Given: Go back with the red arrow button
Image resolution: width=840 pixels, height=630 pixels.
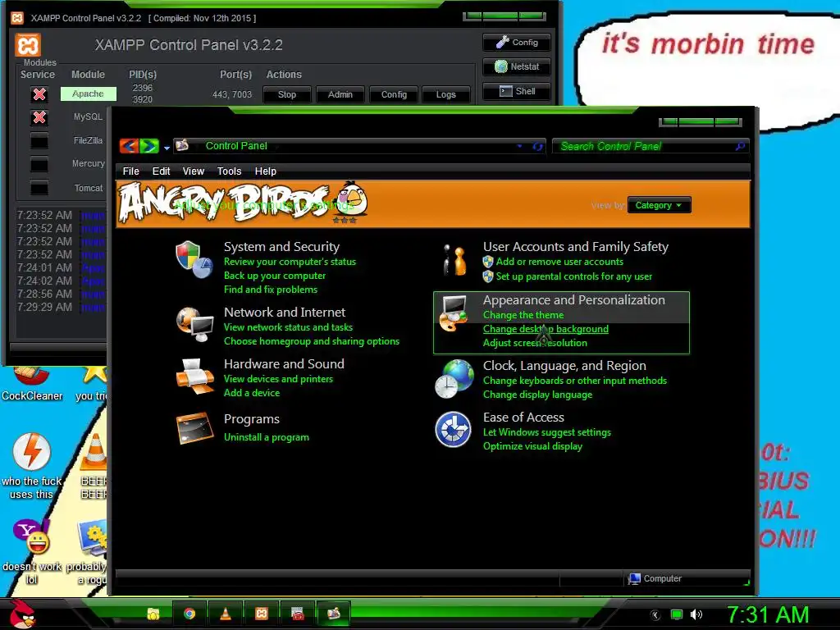Looking at the screenshot, I should pyautogui.click(x=129, y=146).
